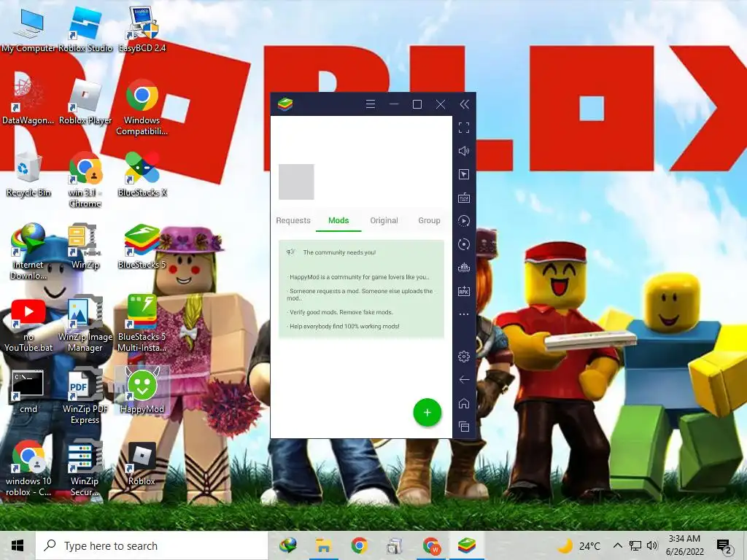Select WinZip Image Manager icon

(x=85, y=324)
